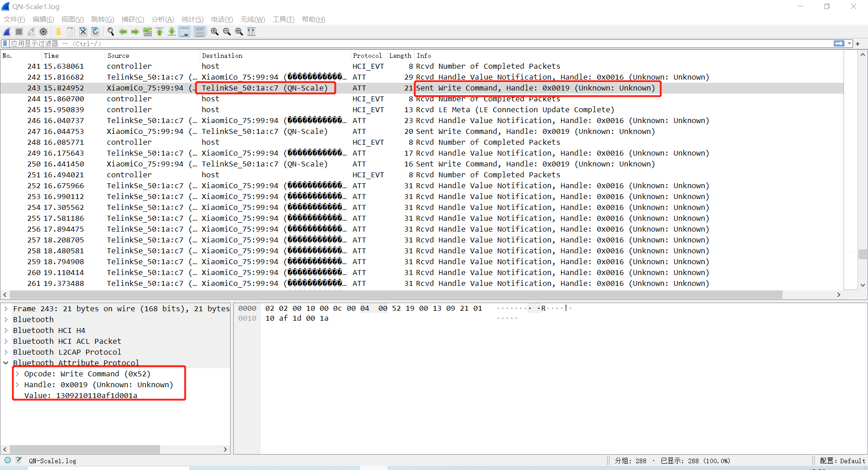The height and width of the screenshot is (470, 868).
Task: Toggle packet list colorize rules
Action: (199, 32)
